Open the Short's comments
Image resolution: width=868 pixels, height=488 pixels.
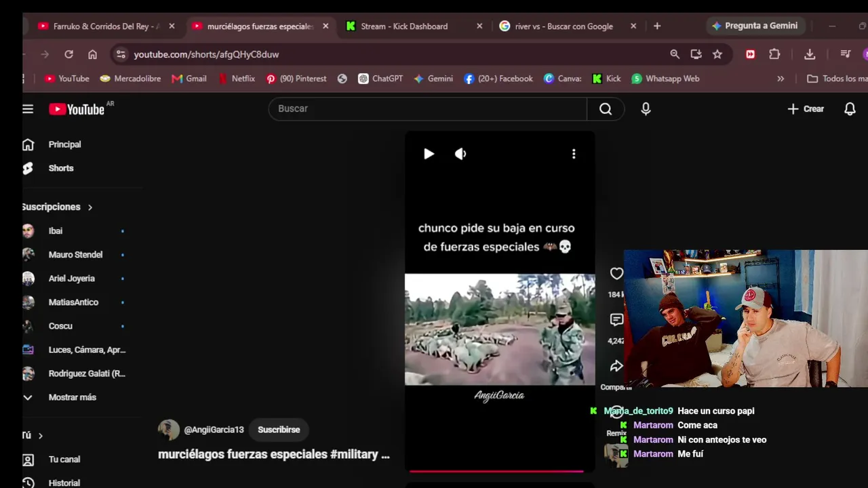point(616,319)
